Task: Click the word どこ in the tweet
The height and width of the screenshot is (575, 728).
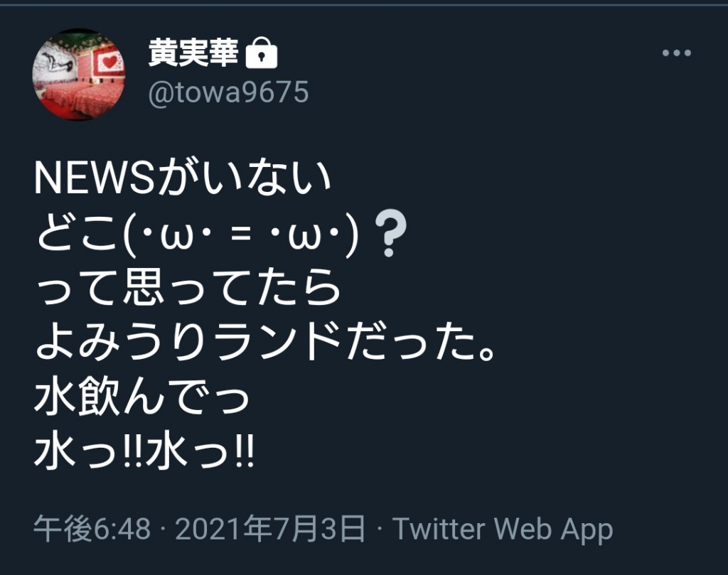Action: tap(78, 234)
